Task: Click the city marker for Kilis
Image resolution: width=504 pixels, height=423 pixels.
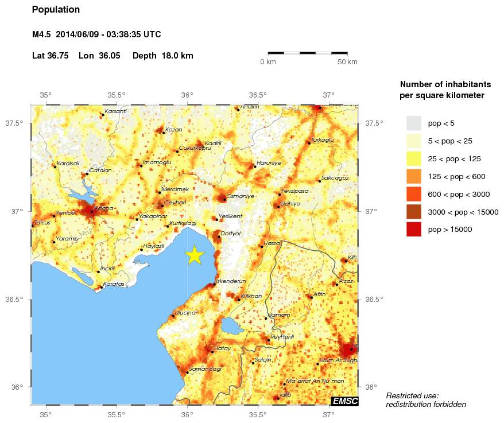Action: click(x=346, y=261)
